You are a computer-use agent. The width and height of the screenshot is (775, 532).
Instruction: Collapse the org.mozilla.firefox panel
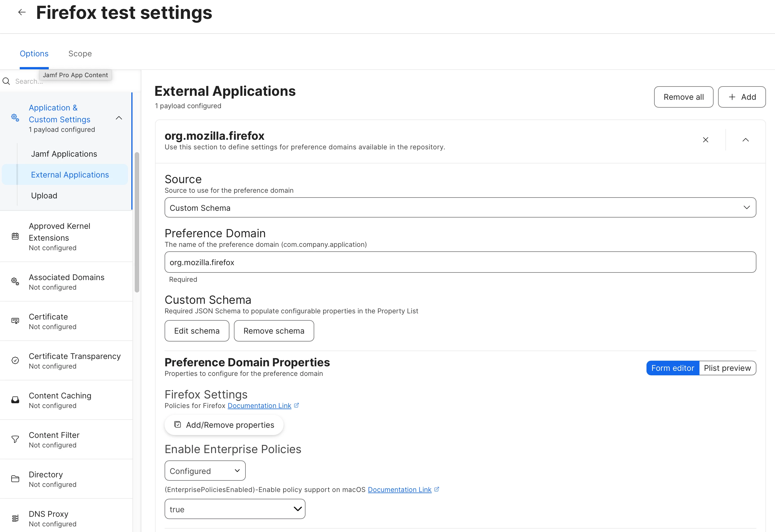coord(746,140)
